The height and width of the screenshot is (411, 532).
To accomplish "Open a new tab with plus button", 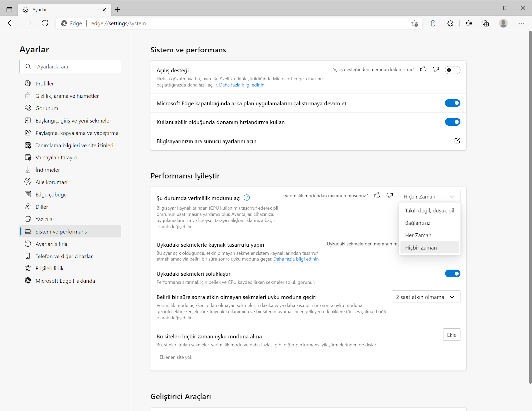I will (117, 10).
